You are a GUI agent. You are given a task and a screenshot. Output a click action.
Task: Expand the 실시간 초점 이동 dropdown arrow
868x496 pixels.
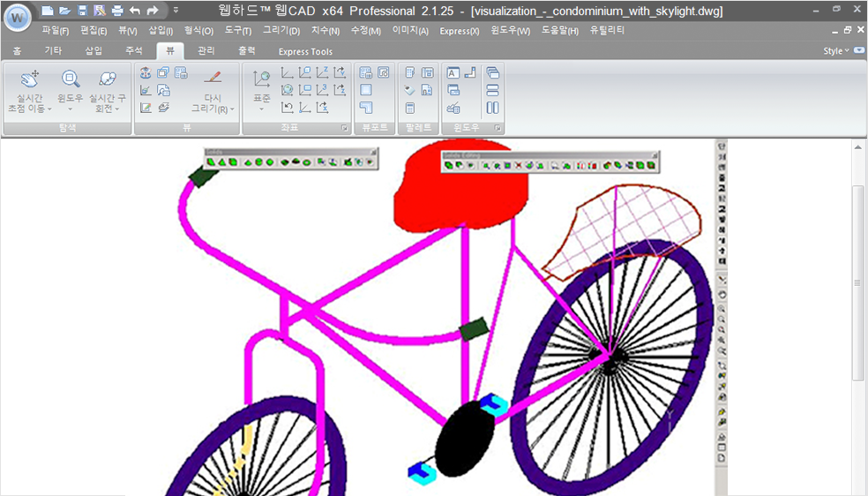click(49, 109)
